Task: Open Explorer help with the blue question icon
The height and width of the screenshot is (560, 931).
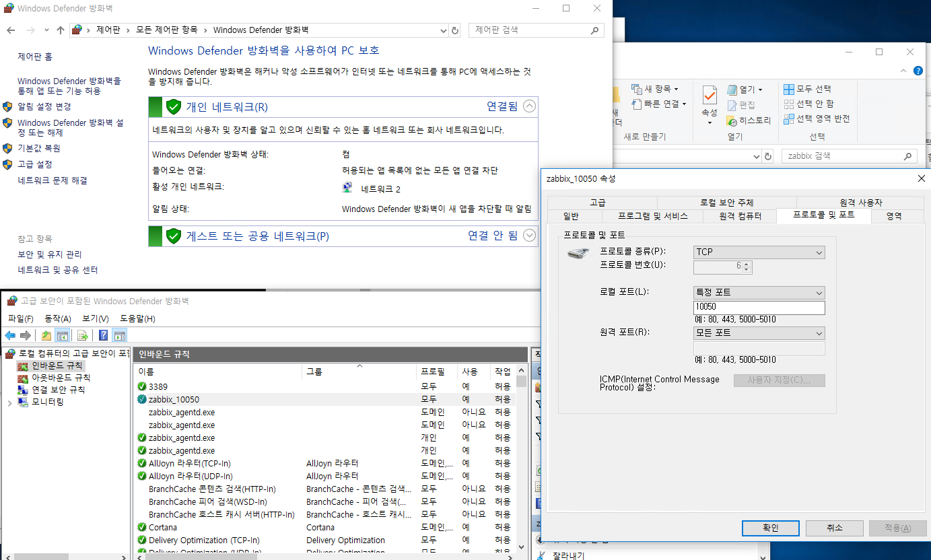Action: 918,71
